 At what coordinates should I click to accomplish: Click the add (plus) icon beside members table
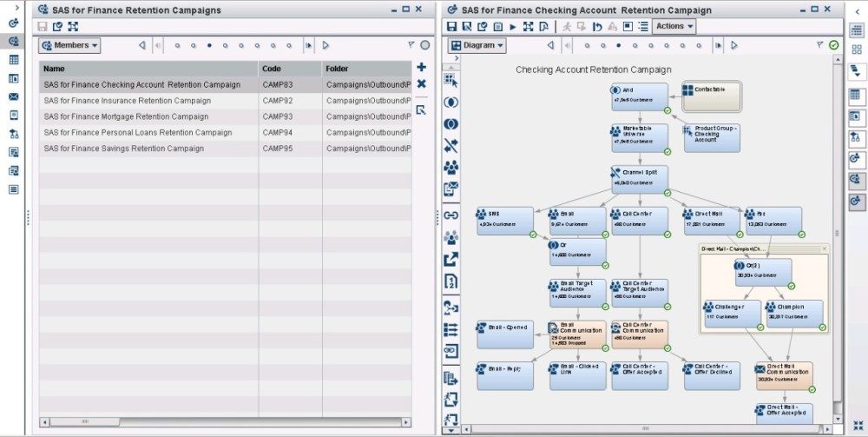(421, 67)
